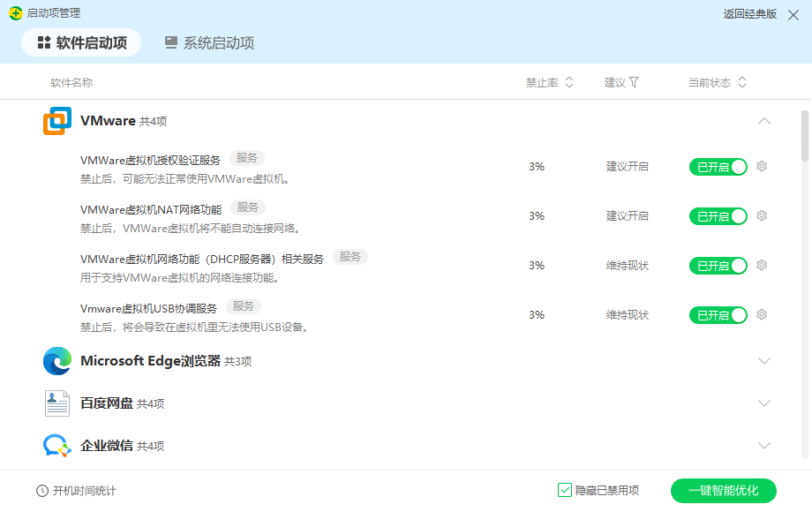
Task: Collapse the VMware startup group
Action: [764, 121]
